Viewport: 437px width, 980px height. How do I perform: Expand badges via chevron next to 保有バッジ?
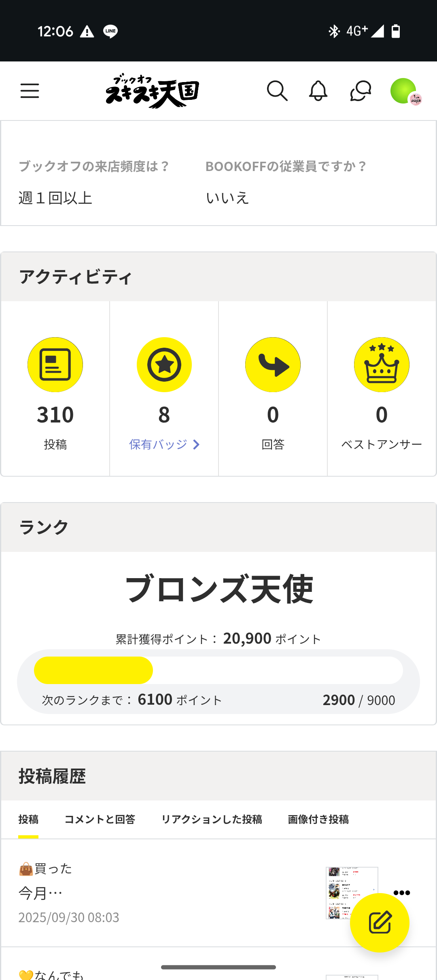pyautogui.click(x=196, y=444)
